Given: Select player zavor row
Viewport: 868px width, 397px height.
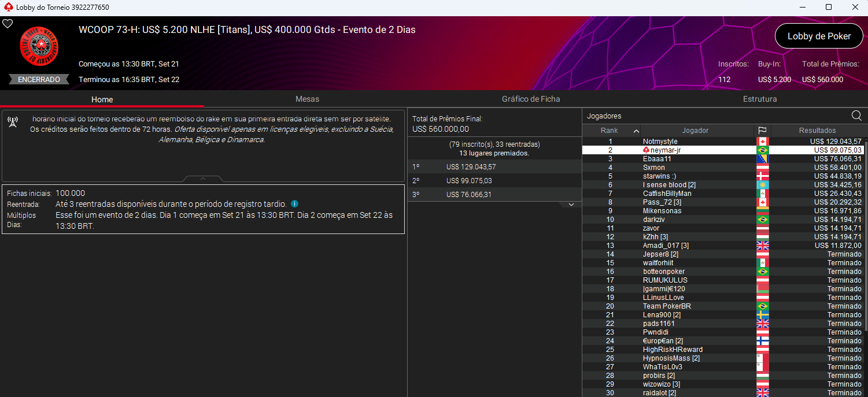Looking at the screenshot, I should click(x=723, y=228).
